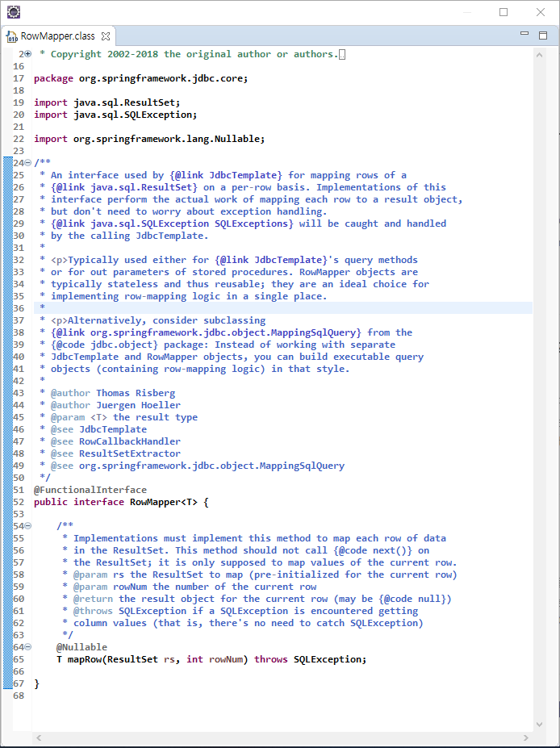Collapse the mapRow method fold at line 64
Image resolution: width=560 pixels, height=748 pixels.
(27, 647)
